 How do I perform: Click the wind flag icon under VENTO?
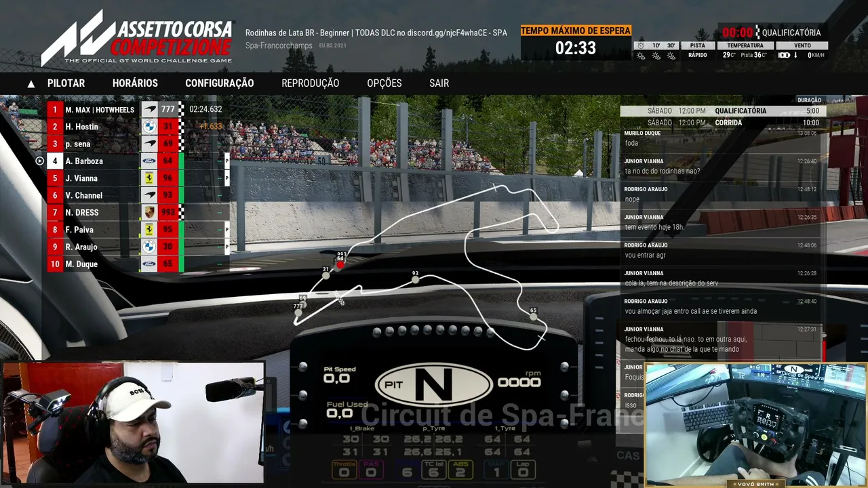(784, 55)
